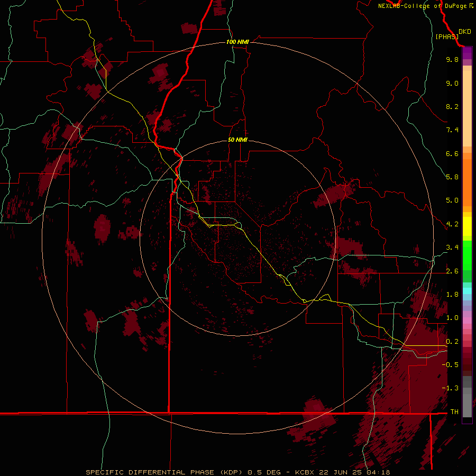Screen dimensions: 476x476
Task: Click the 3.4 value on the color scale
Action: click(452, 248)
